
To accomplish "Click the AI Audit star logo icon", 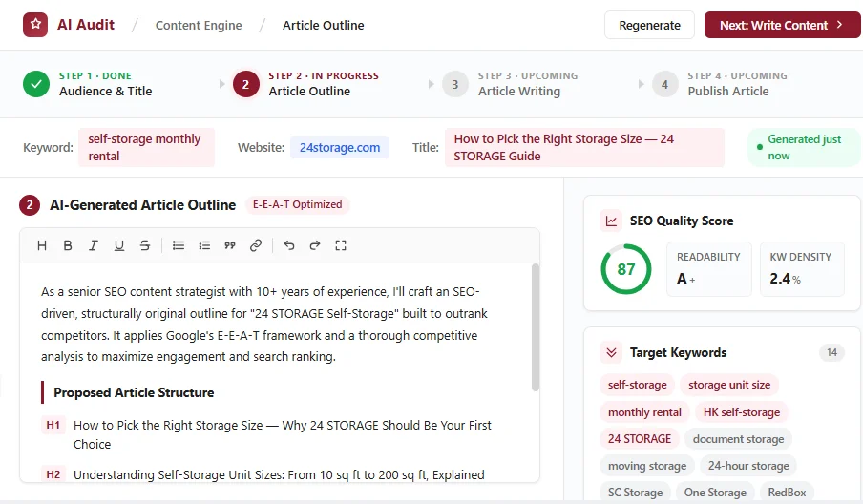I will 35,25.
